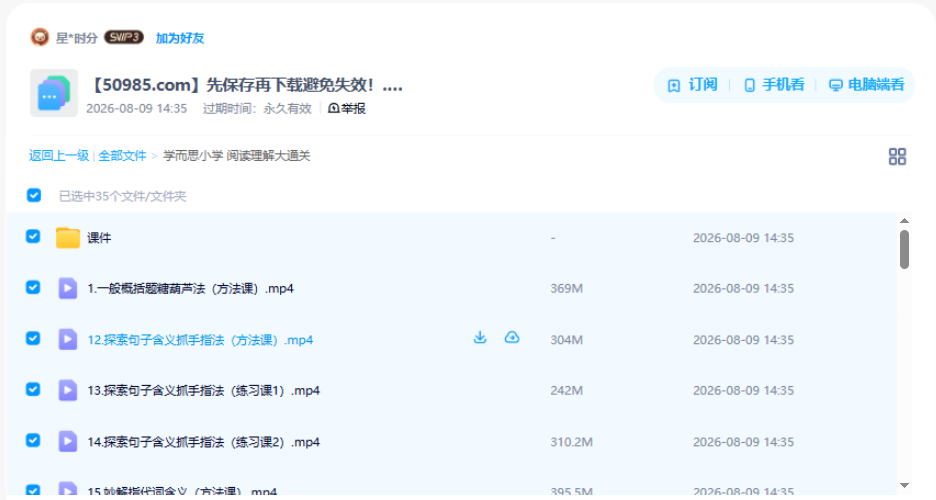Click the SVIP3 membership badge
Screen dimensions: 936x500
tap(124, 38)
